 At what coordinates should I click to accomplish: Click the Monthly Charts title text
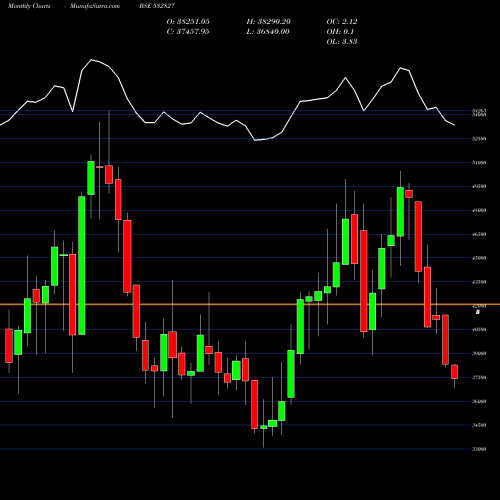[x=29, y=6]
